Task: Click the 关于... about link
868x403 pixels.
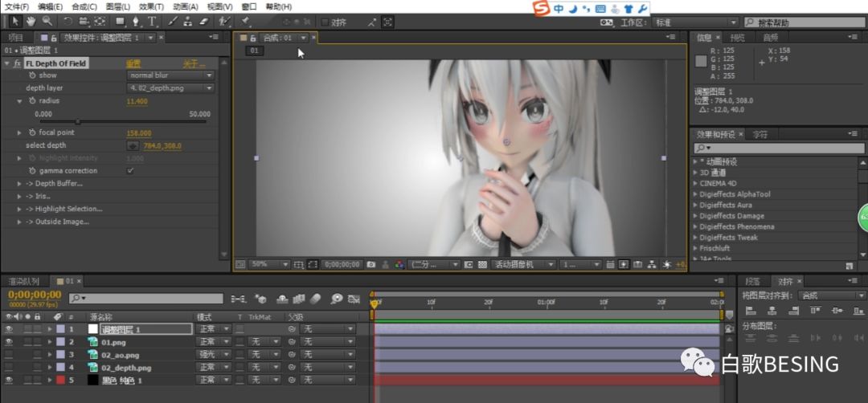Action: click(194, 63)
